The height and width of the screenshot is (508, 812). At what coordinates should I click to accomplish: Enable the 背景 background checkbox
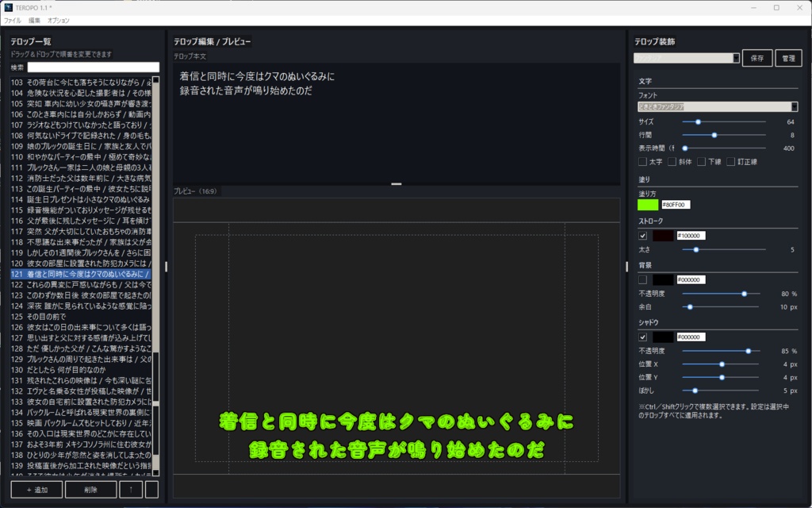pyautogui.click(x=642, y=280)
